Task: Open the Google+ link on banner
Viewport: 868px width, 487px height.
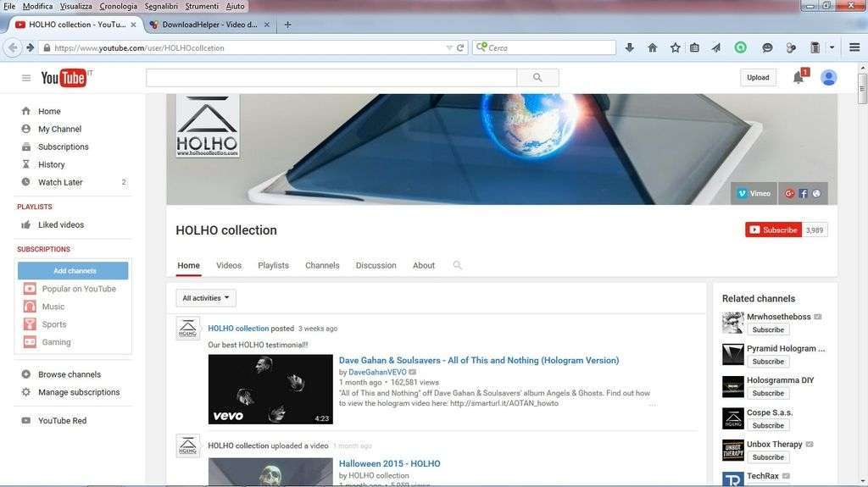Action: (x=790, y=193)
